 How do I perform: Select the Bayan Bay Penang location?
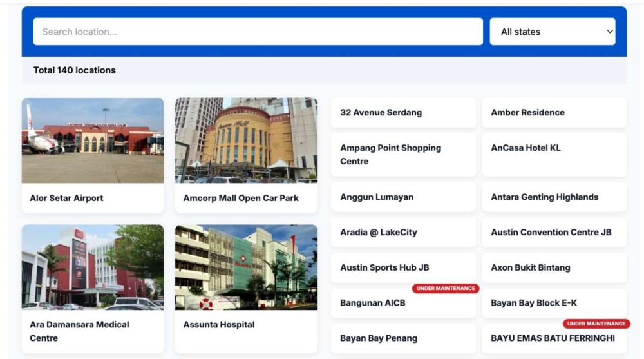403,338
